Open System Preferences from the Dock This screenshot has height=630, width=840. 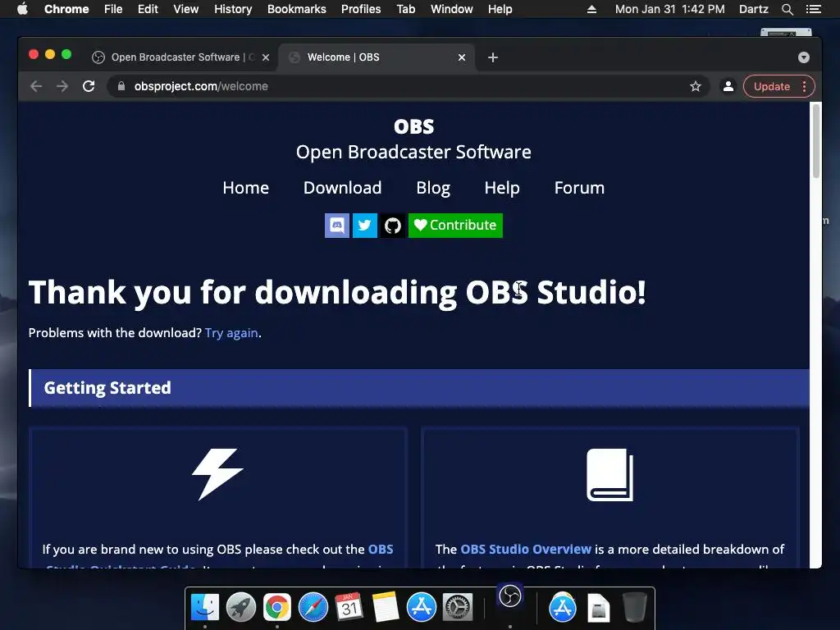click(458, 607)
